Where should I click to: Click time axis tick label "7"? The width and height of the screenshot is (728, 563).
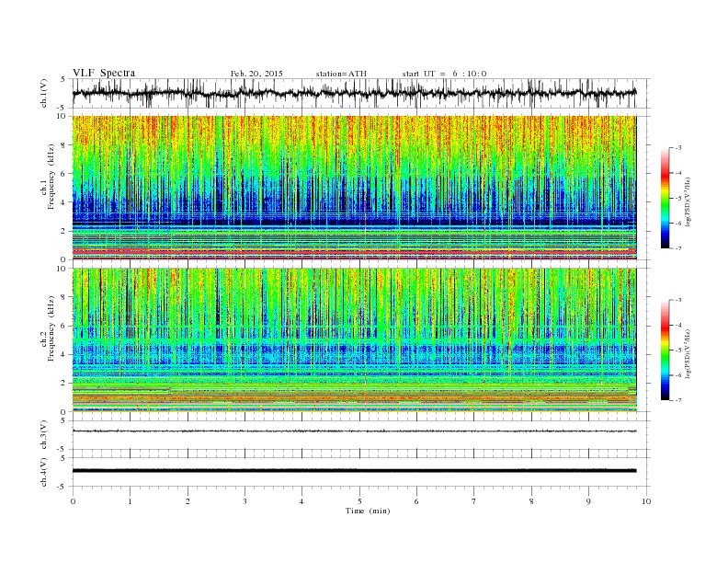[474, 501]
